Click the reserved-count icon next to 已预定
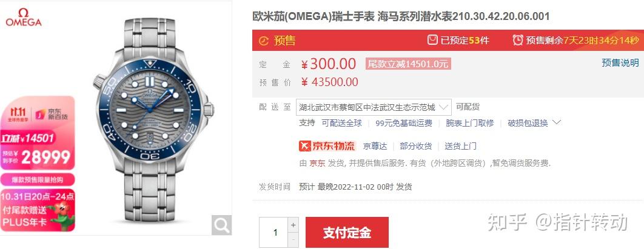 point(432,40)
